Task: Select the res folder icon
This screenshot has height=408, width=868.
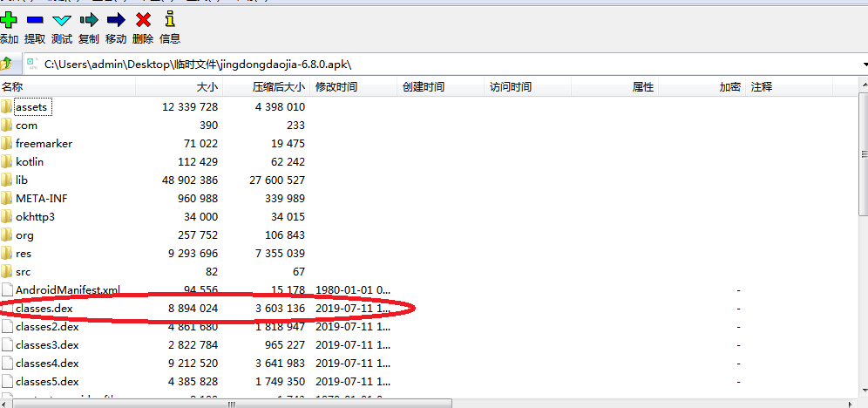Action: click(7, 253)
